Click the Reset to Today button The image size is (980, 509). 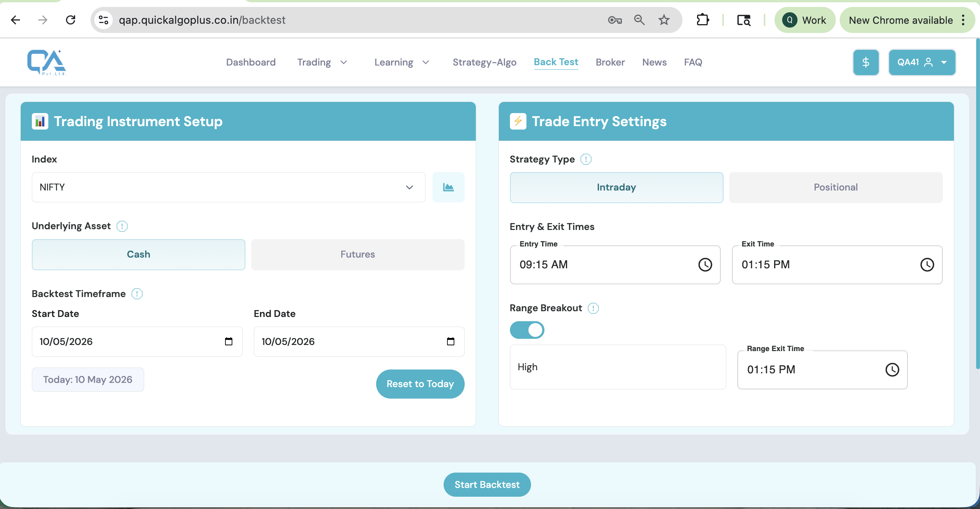click(420, 384)
